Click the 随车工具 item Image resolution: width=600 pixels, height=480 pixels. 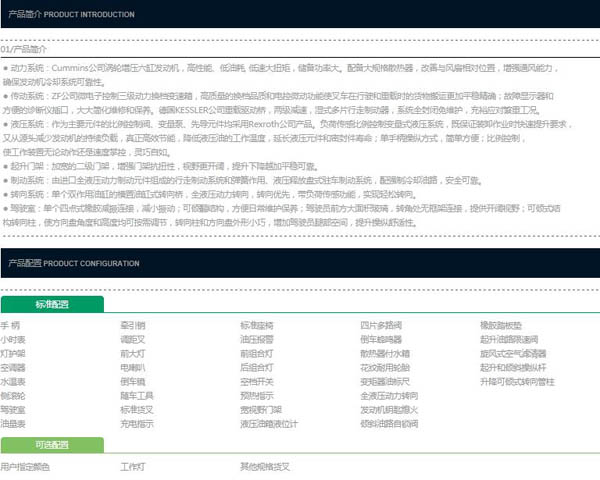pos(137,396)
